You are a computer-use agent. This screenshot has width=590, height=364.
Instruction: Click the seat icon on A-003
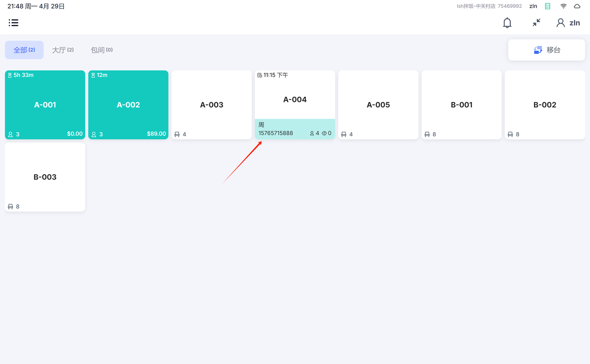(x=177, y=135)
